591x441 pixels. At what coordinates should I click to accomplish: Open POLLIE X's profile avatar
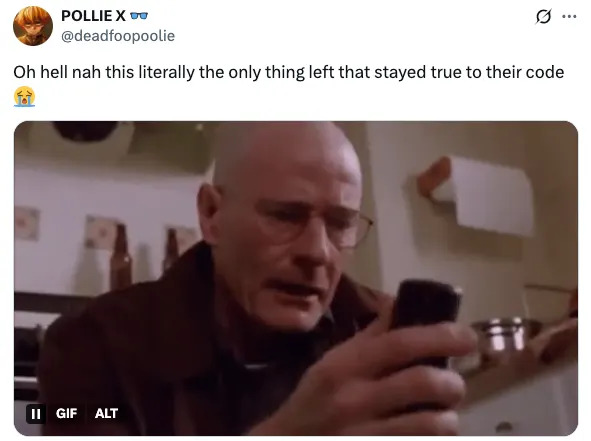coord(33,26)
